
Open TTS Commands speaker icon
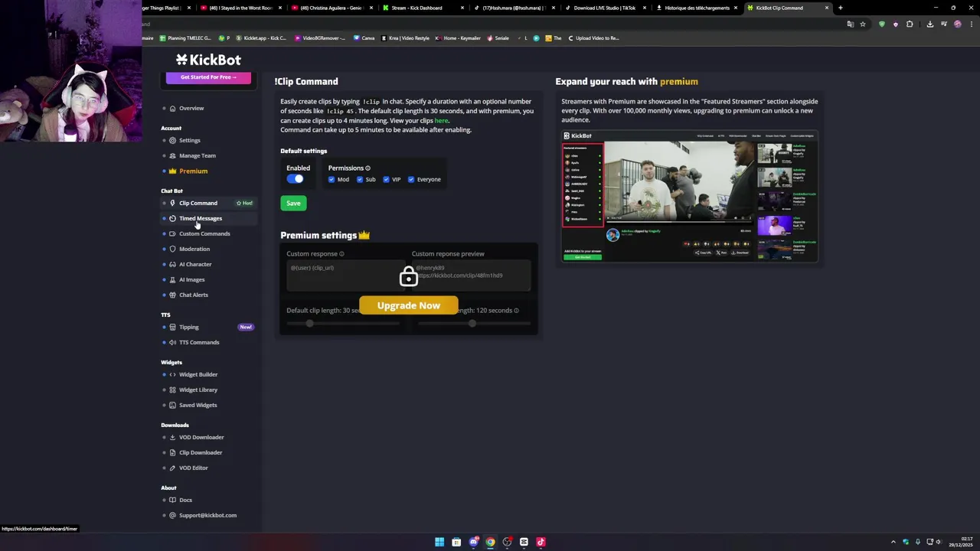[172, 342]
